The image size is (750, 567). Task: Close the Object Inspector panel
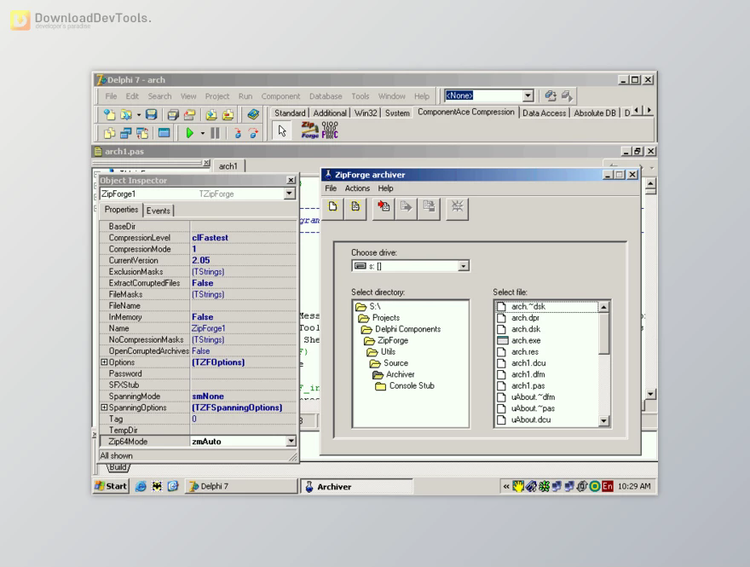point(291,180)
